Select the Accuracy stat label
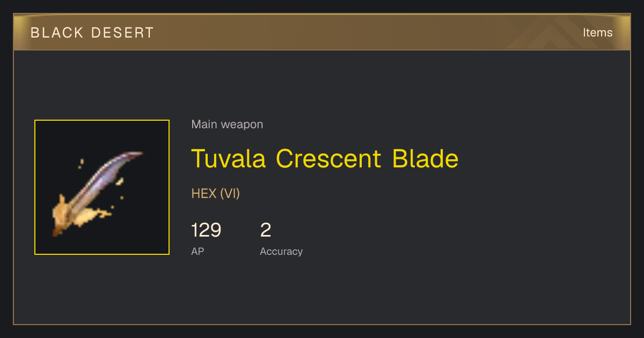Screen dimensions: 644x338 point(281,251)
